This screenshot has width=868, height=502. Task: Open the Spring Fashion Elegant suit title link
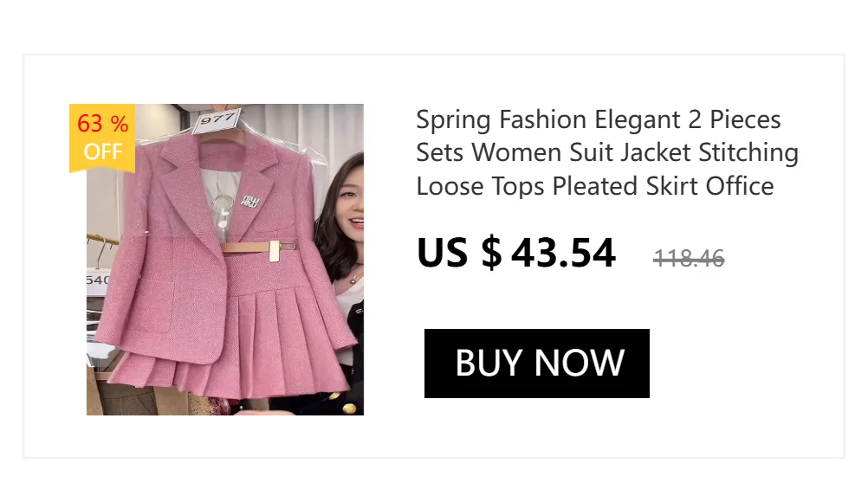(598, 119)
